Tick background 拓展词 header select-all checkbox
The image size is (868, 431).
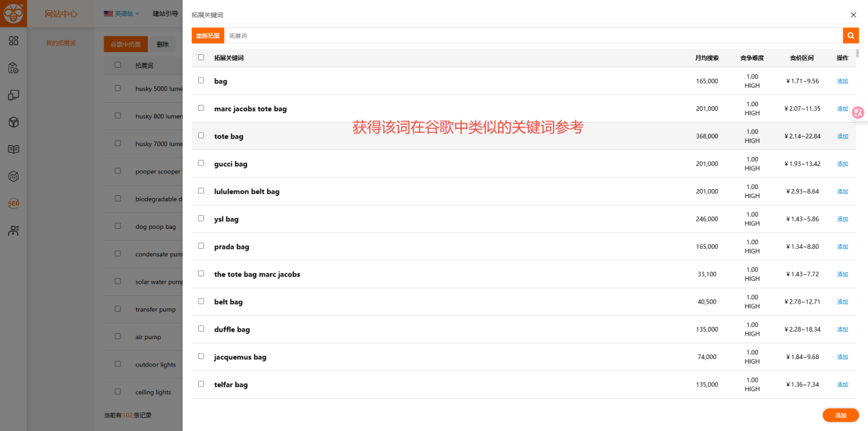(x=118, y=65)
